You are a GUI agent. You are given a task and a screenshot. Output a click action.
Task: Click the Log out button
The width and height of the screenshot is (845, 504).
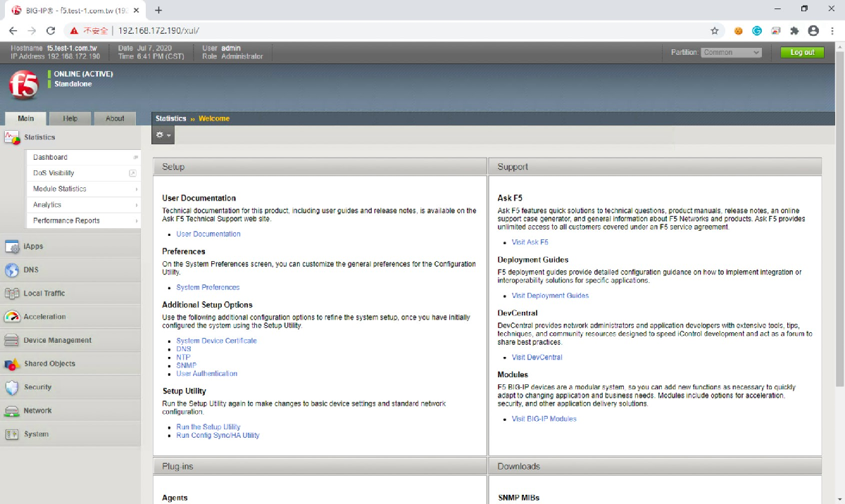pos(802,53)
